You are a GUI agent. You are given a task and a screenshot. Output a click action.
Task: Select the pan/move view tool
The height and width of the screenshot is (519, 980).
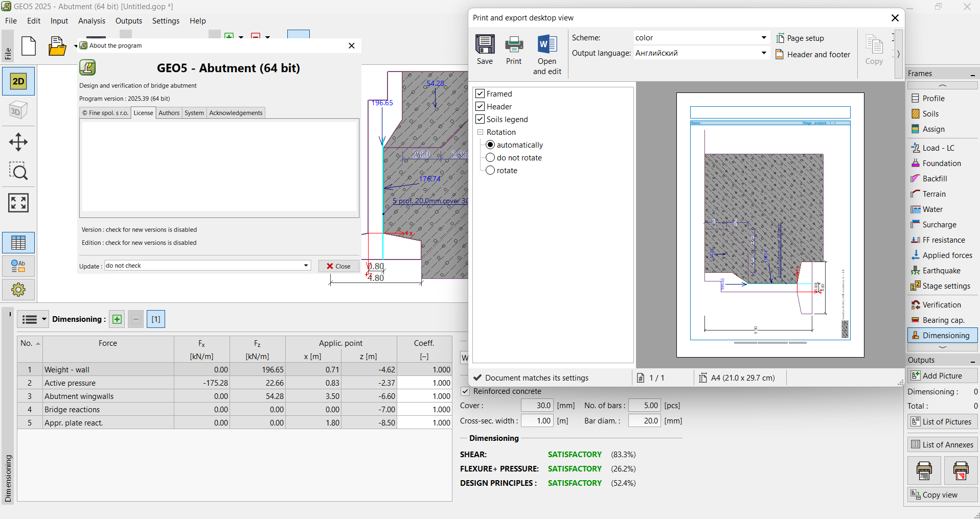click(x=18, y=142)
